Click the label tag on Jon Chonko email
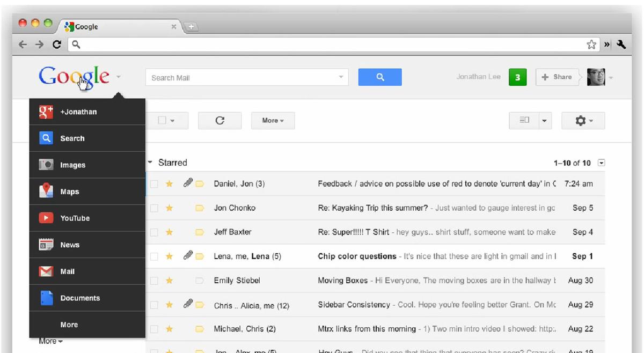 pyautogui.click(x=200, y=208)
